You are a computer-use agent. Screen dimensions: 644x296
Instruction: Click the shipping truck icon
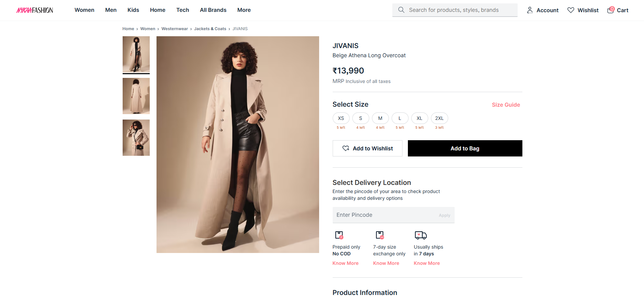(420, 235)
